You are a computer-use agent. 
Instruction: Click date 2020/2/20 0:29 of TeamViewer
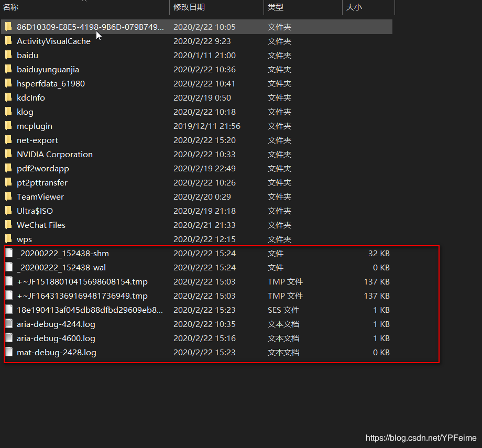202,197
